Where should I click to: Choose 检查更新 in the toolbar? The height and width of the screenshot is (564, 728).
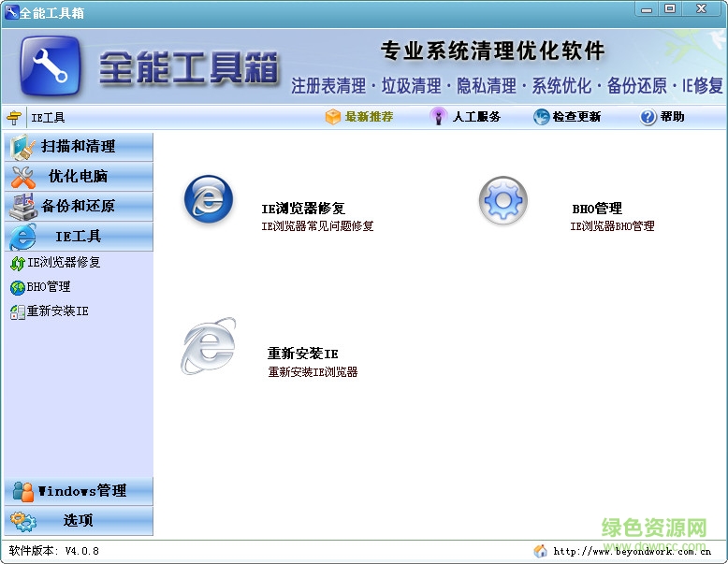pos(576,117)
